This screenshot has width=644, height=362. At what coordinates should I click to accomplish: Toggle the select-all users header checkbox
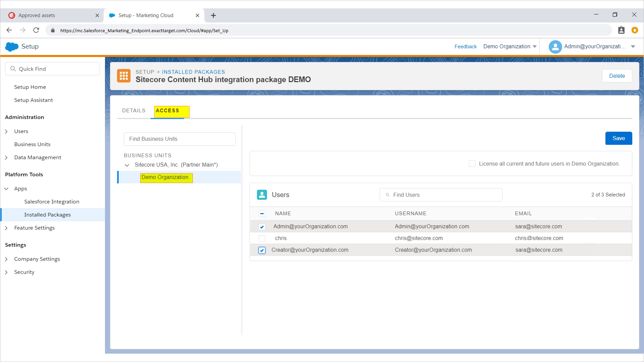(262, 214)
